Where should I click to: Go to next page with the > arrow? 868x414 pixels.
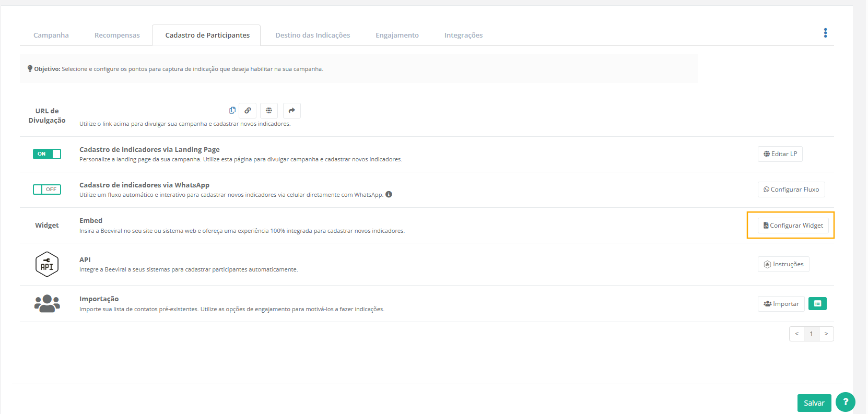point(826,334)
